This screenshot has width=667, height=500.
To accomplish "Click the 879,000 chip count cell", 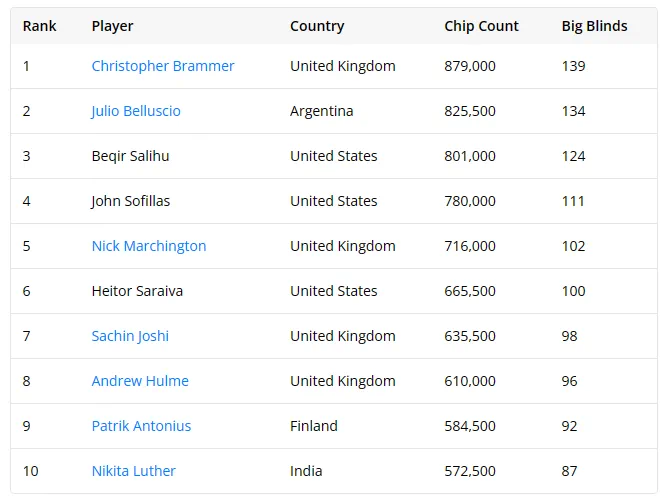I will point(470,66).
